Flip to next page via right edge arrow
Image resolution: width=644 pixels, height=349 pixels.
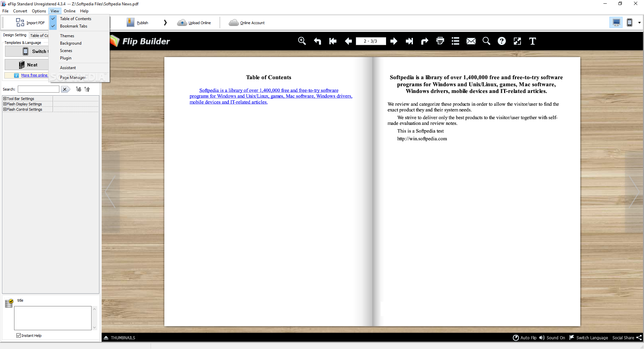click(x=634, y=192)
